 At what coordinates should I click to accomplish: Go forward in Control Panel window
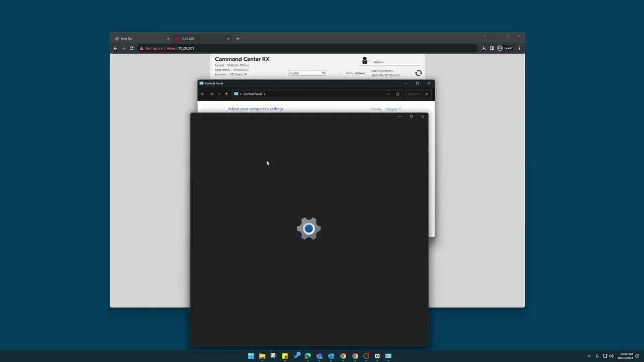tap(211, 94)
